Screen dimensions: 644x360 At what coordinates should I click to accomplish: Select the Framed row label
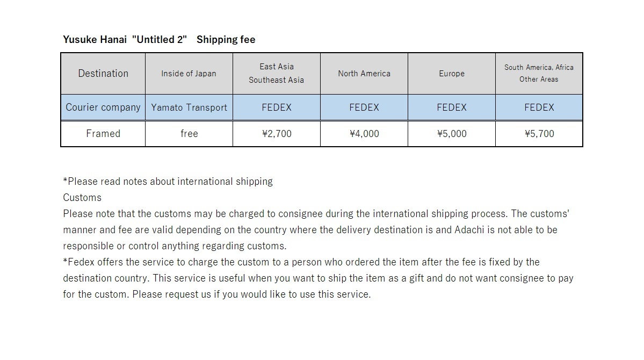pos(103,134)
